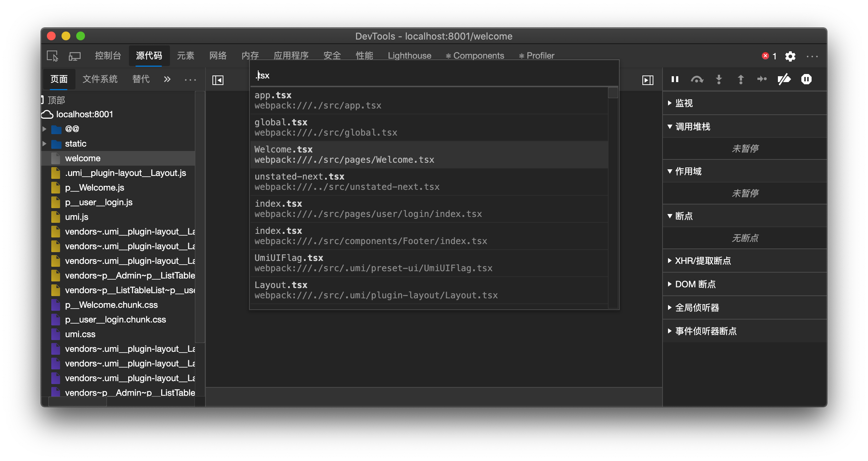Viewport: 868px width, 461px height.
Task: Pause script execution
Action: 675,79
